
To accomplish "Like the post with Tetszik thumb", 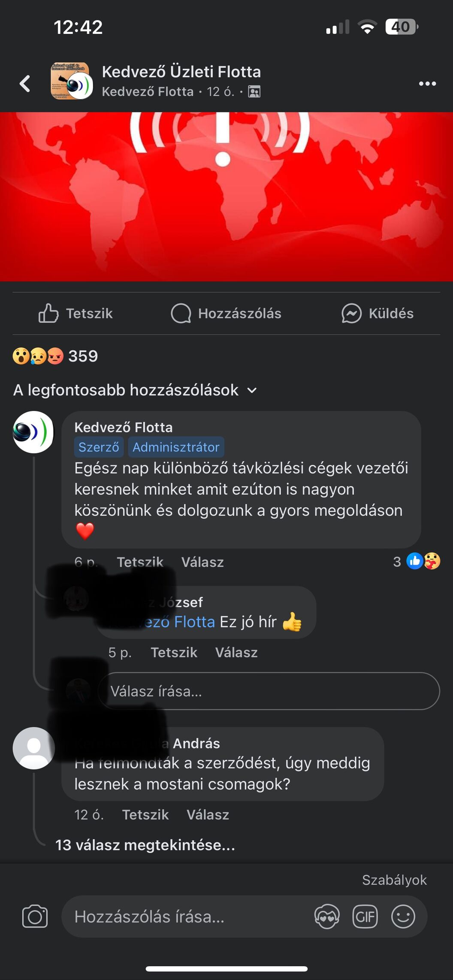I will (75, 313).
